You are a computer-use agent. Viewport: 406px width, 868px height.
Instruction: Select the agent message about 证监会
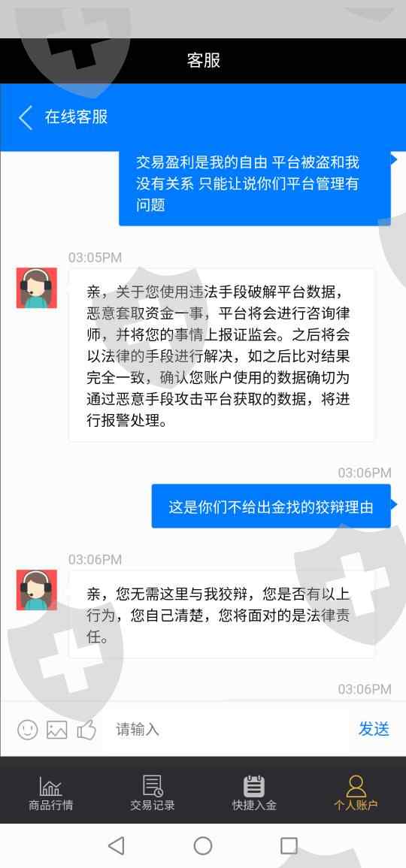point(222,355)
